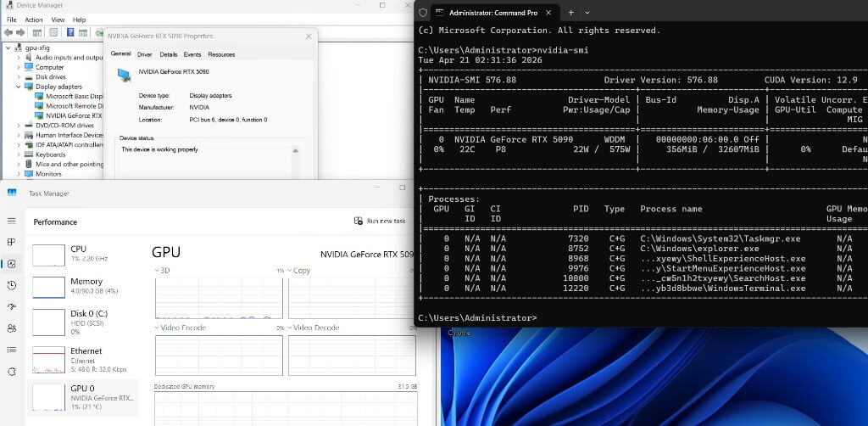This screenshot has height=426, width=868.
Task: Expand Disk drives node
Action: point(19,76)
